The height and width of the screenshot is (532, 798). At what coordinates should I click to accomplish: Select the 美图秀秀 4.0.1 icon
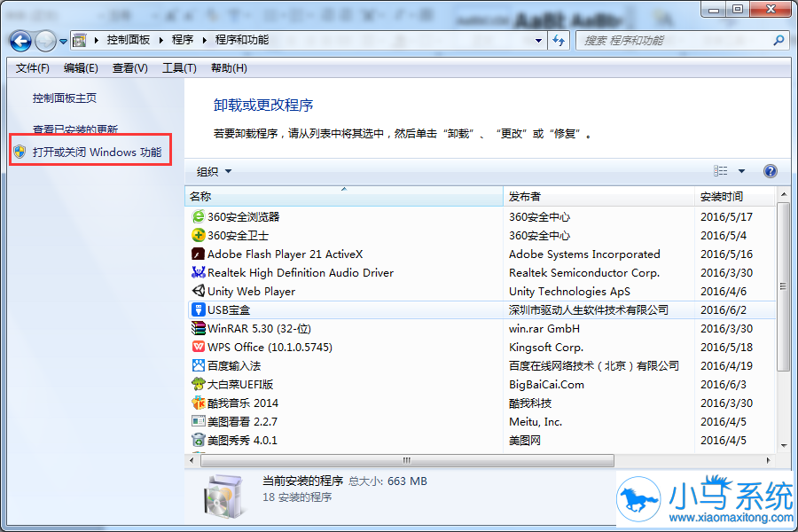click(x=198, y=440)
